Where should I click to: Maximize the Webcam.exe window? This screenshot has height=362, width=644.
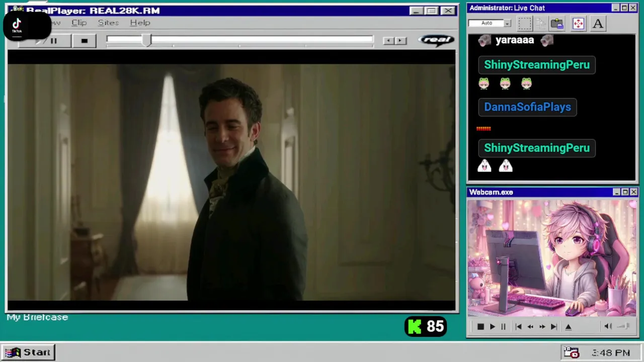(625, 192)
